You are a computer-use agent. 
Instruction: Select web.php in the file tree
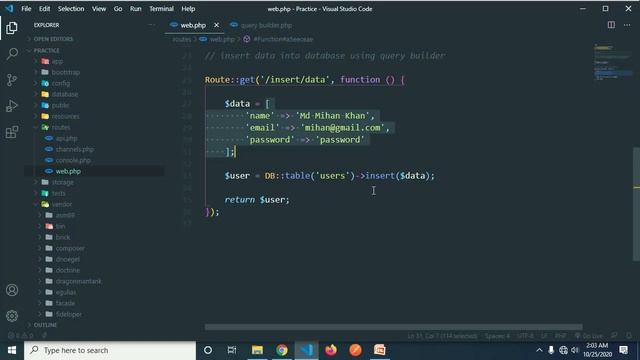(x=68, y=171)
